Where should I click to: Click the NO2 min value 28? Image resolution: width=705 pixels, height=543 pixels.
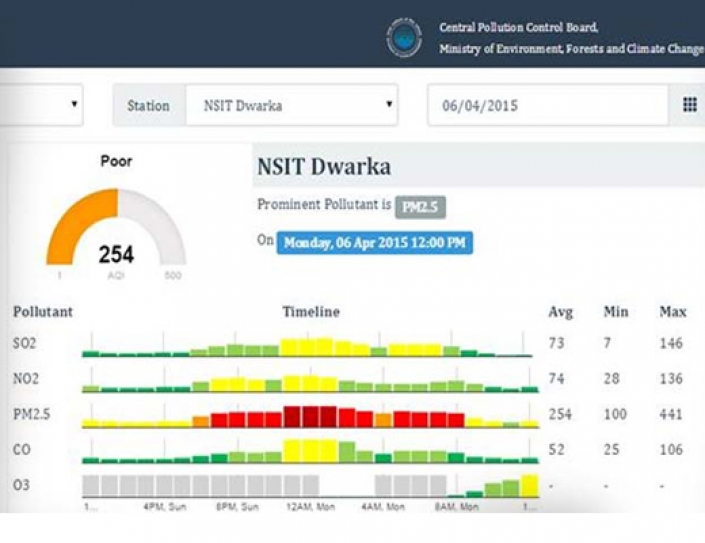(x=611, y=378)
